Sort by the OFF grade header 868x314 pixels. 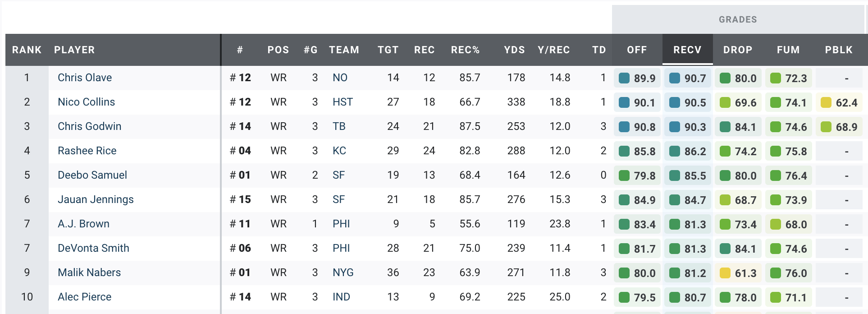[x=637, y=50]
